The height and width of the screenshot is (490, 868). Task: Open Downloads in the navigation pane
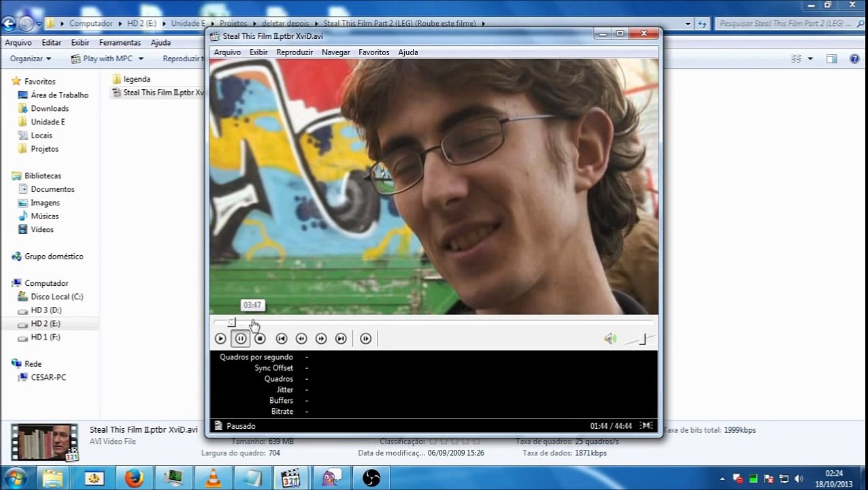click(44, 108)
